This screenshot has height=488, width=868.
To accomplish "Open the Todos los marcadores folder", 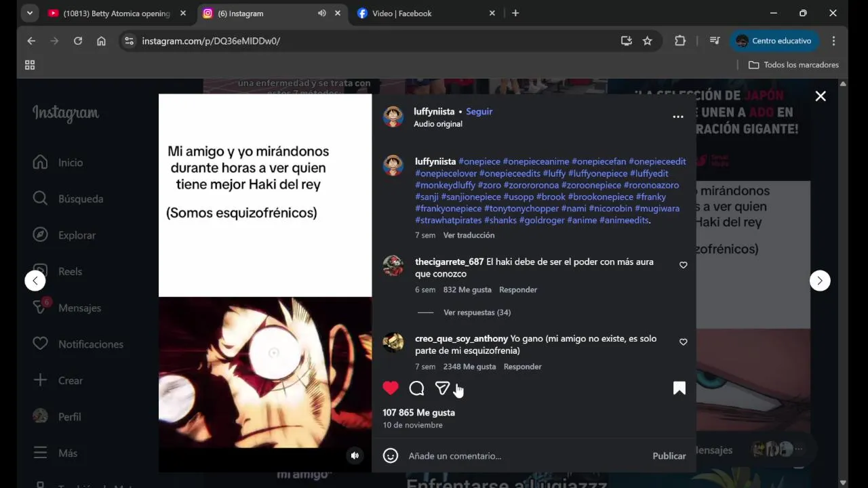I will [x=793, y=65].
